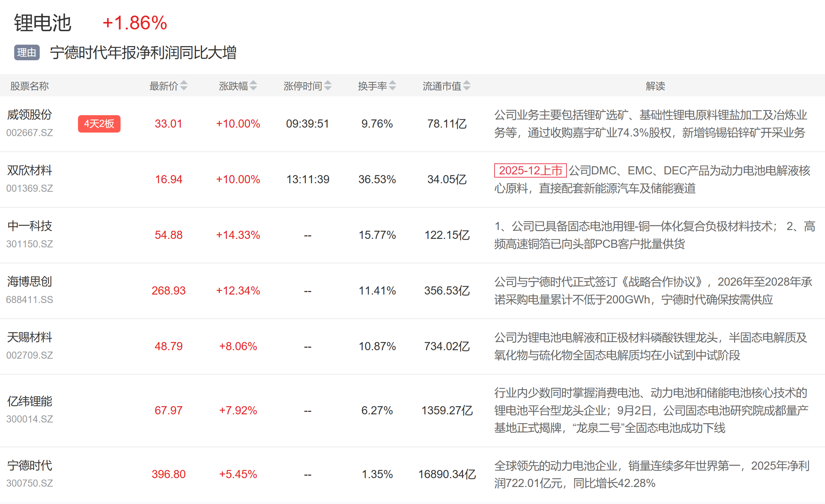Viewport: 825px width, 504px height.
Task: Click the 解读 column header
Action: click(655, 86)
